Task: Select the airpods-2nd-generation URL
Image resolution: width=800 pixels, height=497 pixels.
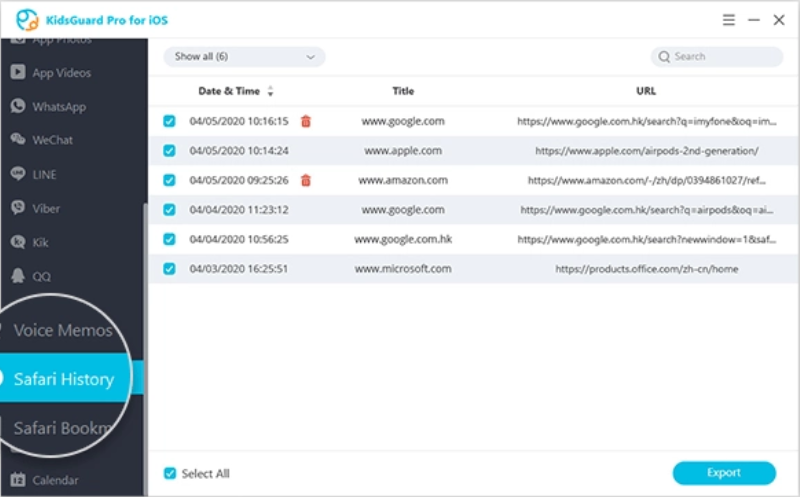Action: point(646,151)
